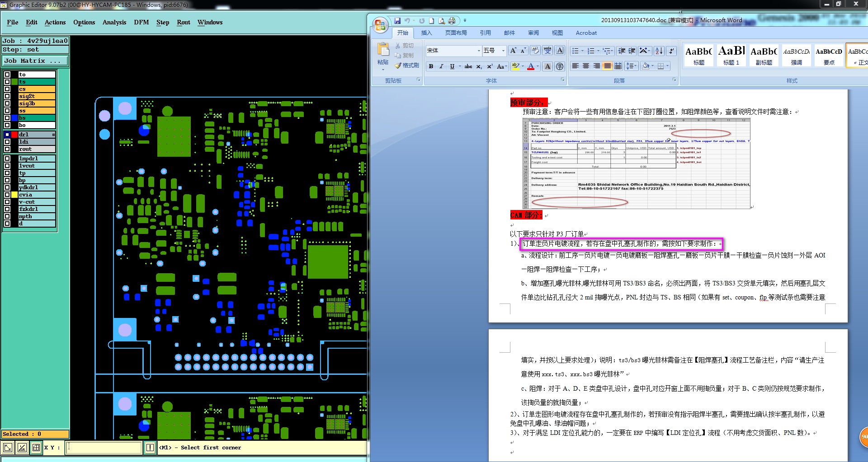This screenshot has width=868, height=462.
Task: Open the font name dropdown (宋体)
Action: click(479, 51)
